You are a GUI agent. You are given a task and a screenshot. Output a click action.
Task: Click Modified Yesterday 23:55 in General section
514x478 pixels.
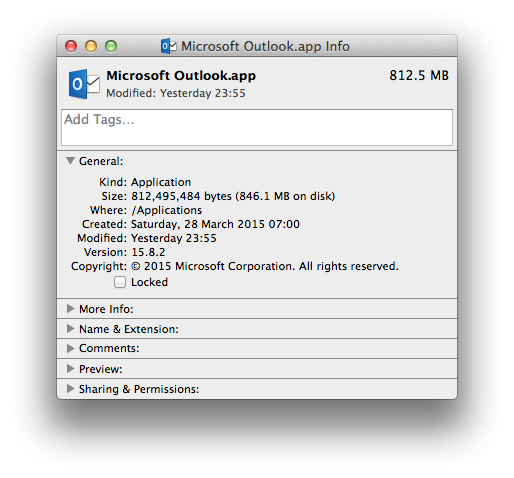pos(174,238)
